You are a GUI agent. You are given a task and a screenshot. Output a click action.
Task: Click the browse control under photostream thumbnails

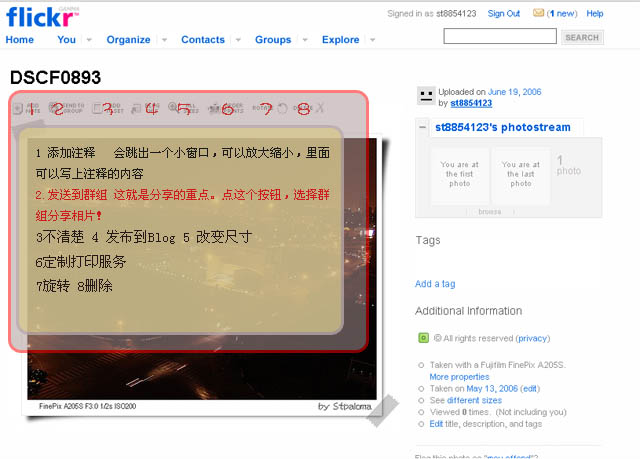coord(490,211)
